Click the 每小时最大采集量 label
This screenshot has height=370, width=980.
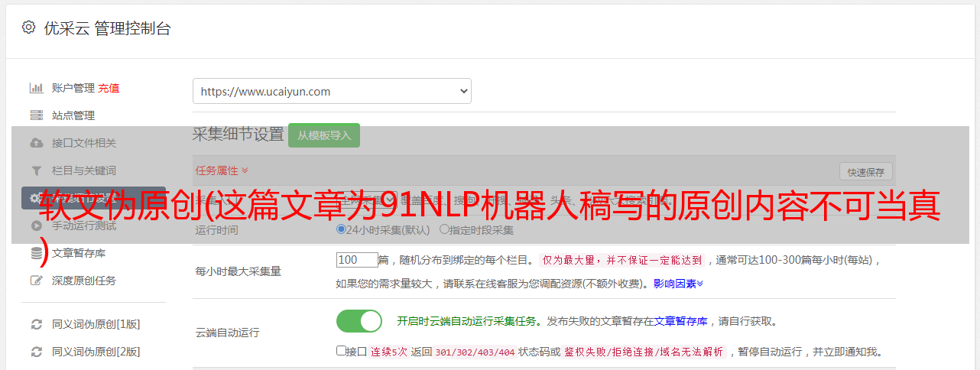239,271
